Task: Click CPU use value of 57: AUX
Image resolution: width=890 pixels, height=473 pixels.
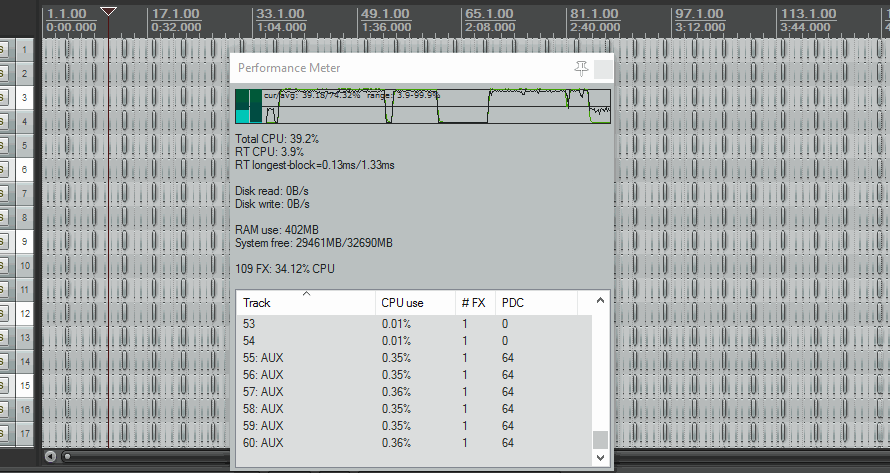Action: pos(396,392)
